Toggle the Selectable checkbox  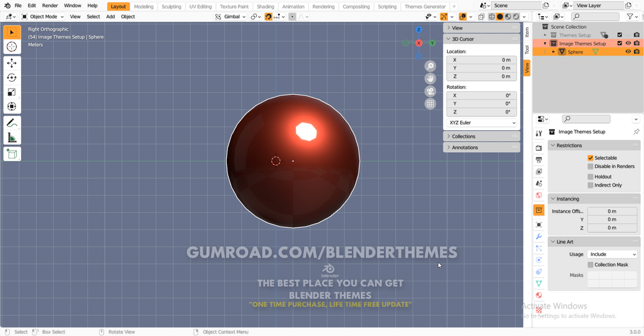click(590, 158)
